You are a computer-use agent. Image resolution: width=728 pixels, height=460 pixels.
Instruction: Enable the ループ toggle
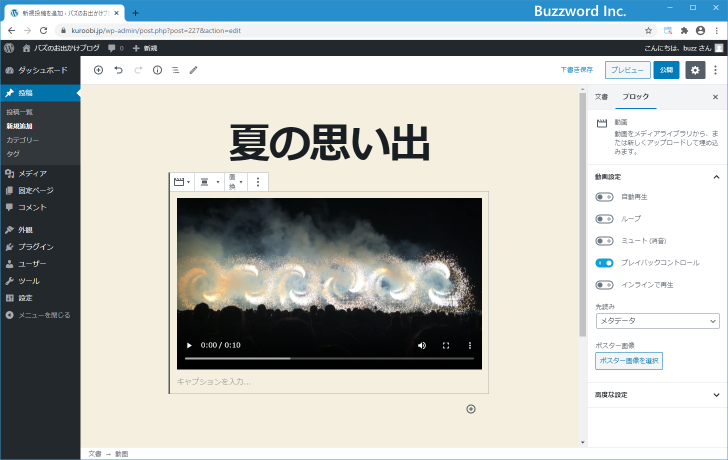tap(604, 219)
